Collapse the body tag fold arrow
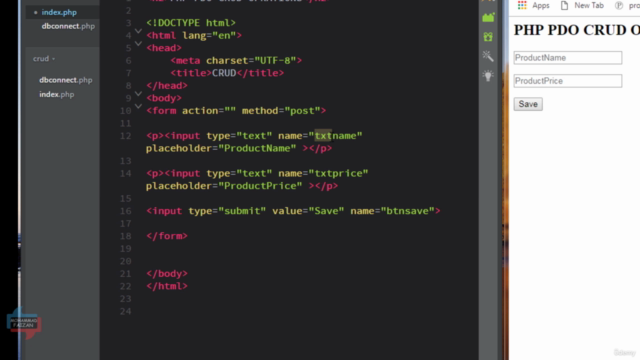This screenshot has height=360, width=640. pyautogui.click(x=138, y=94)
